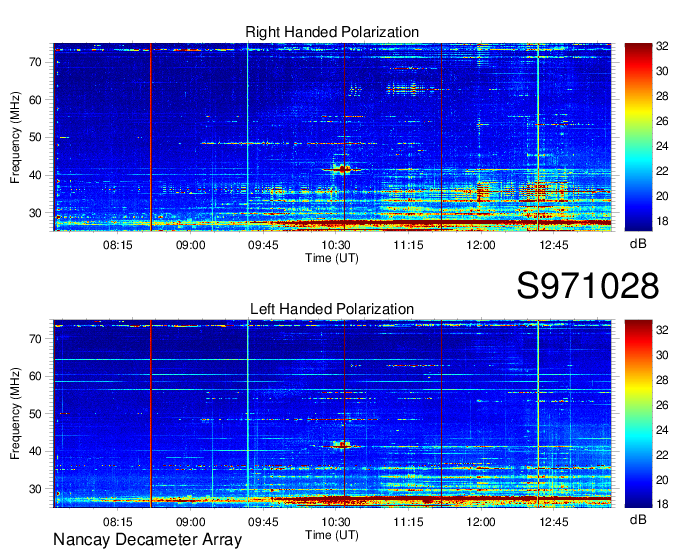Click the dark red burst near 41 MHz in Left Handed plot

point(342,445)
